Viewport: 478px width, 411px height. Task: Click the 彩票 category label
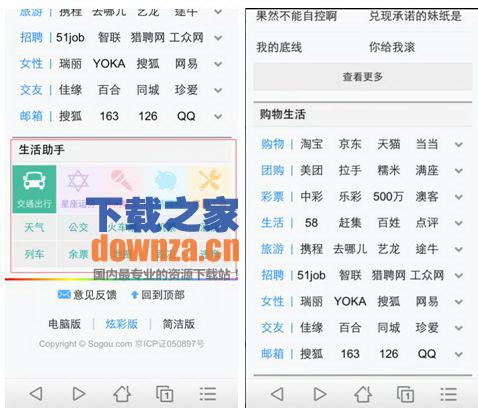tap(273, 196)
